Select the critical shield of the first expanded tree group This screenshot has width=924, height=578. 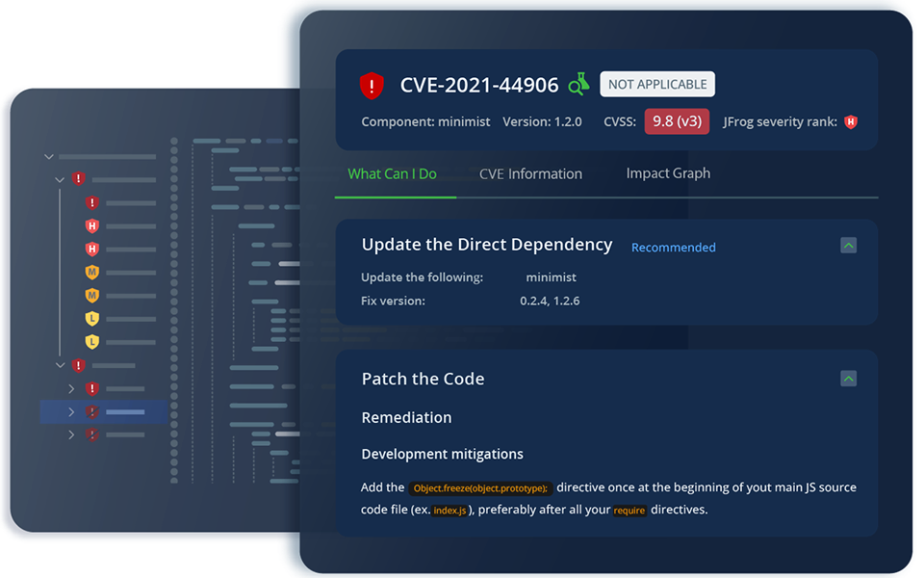pos(78,179)
